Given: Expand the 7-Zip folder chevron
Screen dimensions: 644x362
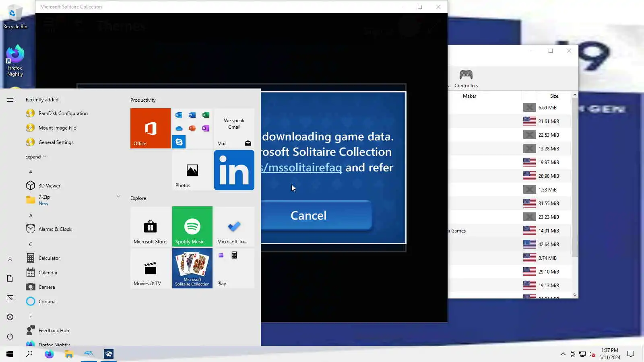Looking at the screenshot, I should click(x=118, y=196).
